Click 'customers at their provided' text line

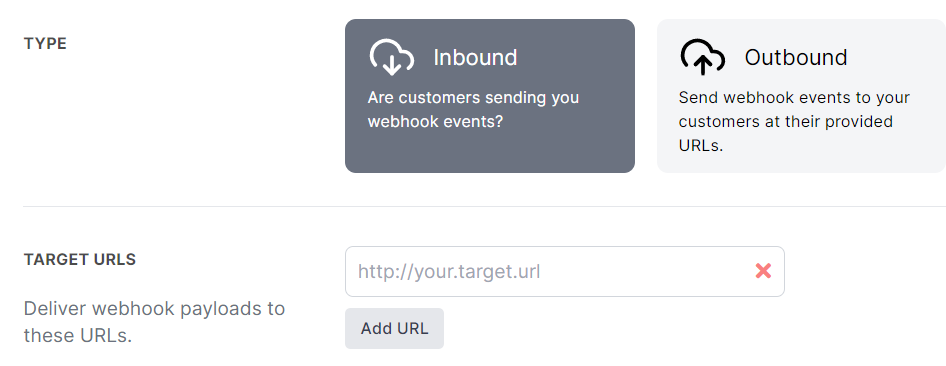pyautogui.click(x=786, y=122)
